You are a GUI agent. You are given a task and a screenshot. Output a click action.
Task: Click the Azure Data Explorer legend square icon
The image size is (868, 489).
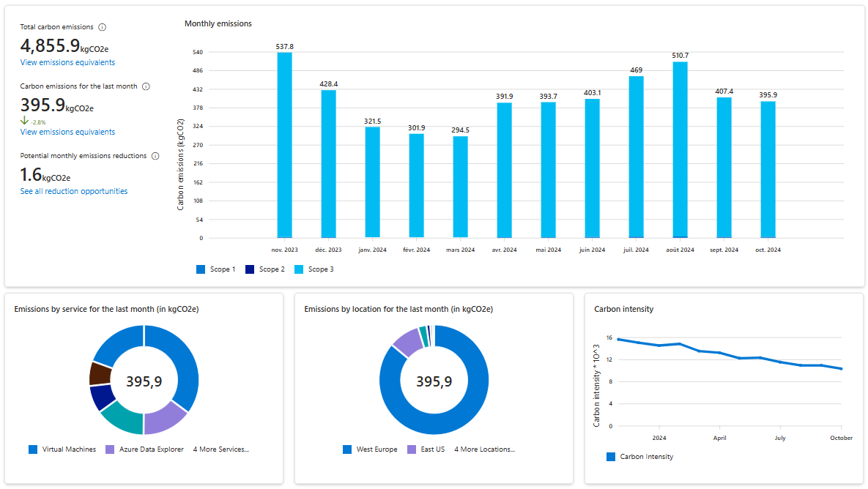111,449
